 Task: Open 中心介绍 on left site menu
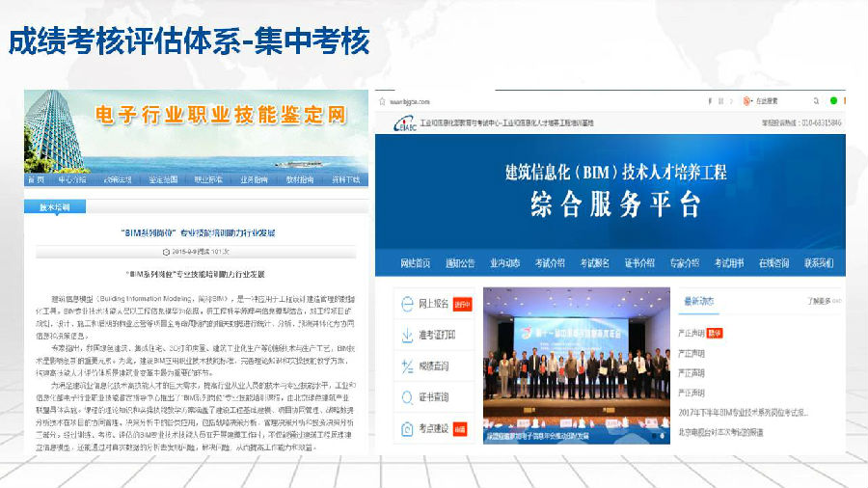click(x=72, y=179)
